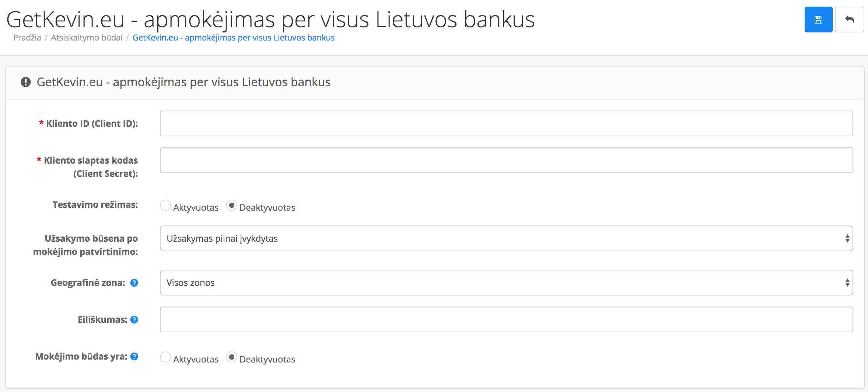Select Deaktyvuotas for Testavimo režimas
The height and width of the screenshot is (392, 868).
coord(231,205)
